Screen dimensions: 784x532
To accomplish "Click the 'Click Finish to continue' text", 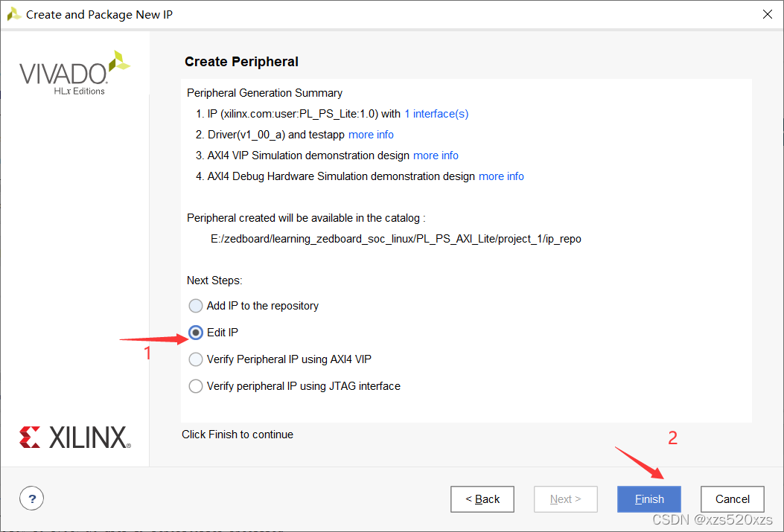I will (x=238, y=435).
